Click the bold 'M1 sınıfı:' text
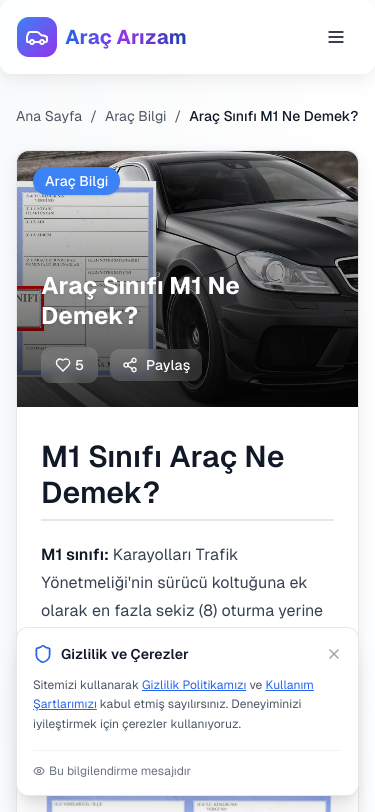 tap(75, 555)
